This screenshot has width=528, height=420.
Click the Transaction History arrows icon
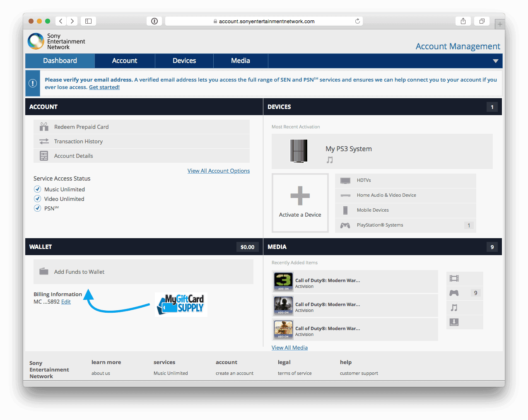coord(44,141)
